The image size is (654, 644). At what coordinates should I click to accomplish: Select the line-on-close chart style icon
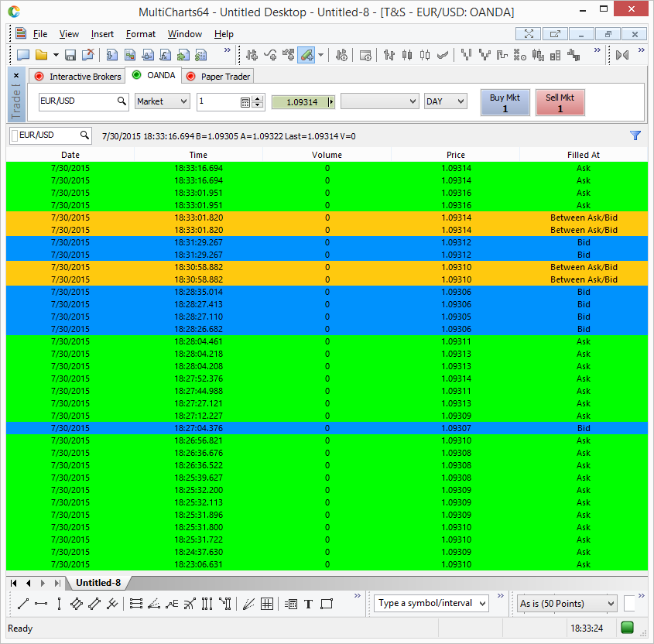coord(443,55)
